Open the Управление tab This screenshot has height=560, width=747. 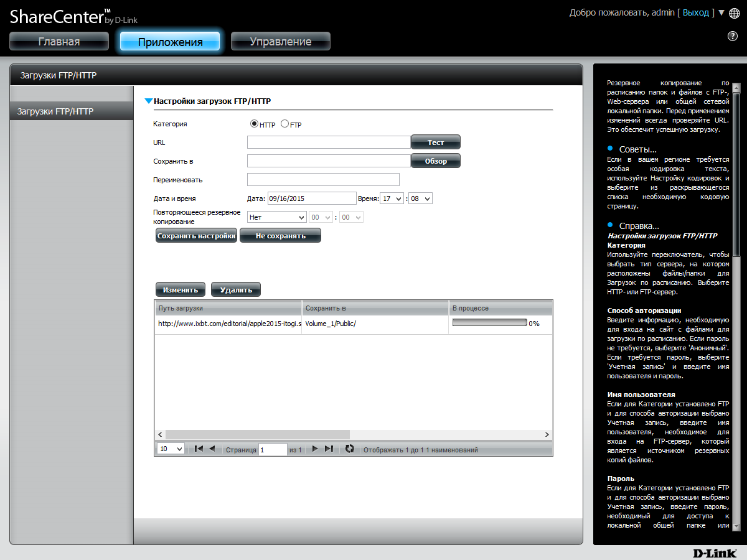[281, 41]
